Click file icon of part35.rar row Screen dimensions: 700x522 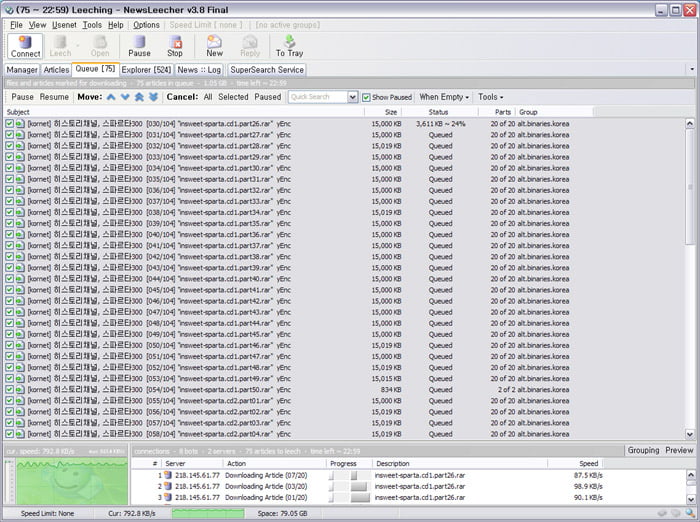[20, 223]
